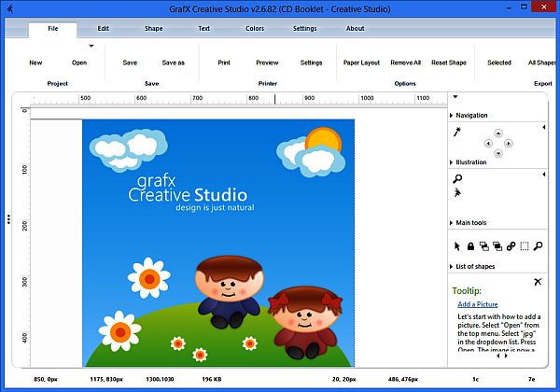Open the Add a Picture link
The image size is (560, 392).
478,304
